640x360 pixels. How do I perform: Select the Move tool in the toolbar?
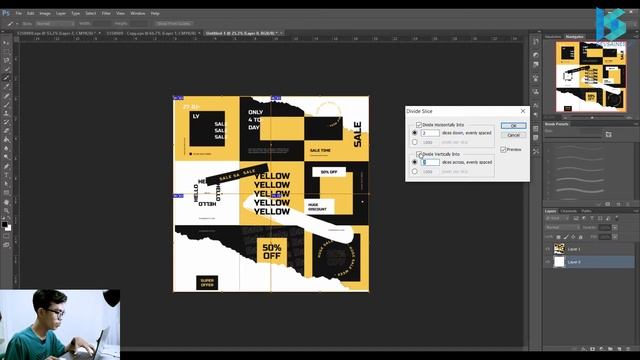6,42
